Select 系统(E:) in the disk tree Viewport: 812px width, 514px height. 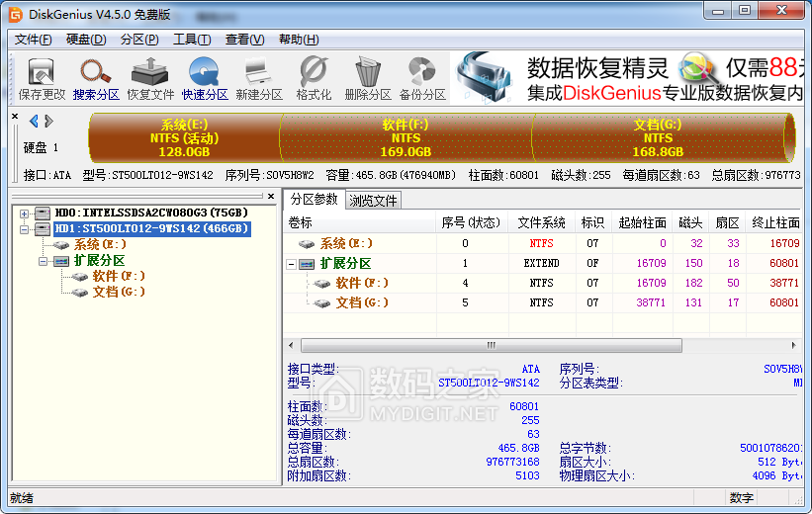[100, 245]
